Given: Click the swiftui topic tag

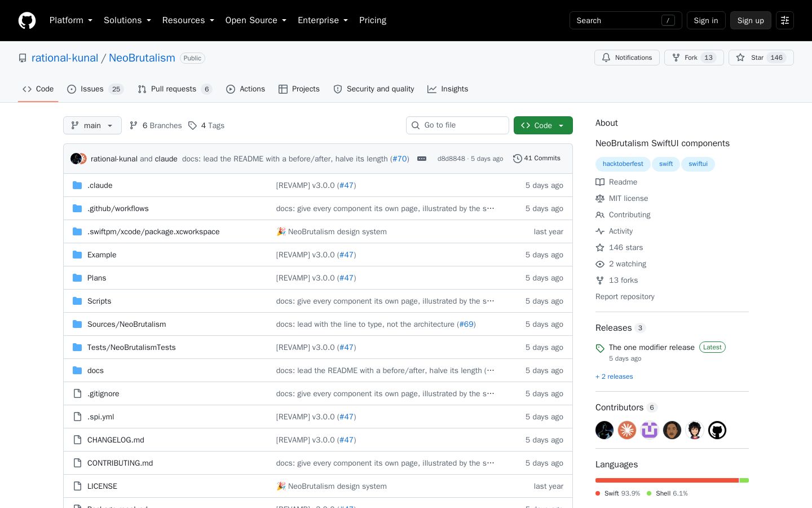Looking at the screenshot, I should pos(698,164).
